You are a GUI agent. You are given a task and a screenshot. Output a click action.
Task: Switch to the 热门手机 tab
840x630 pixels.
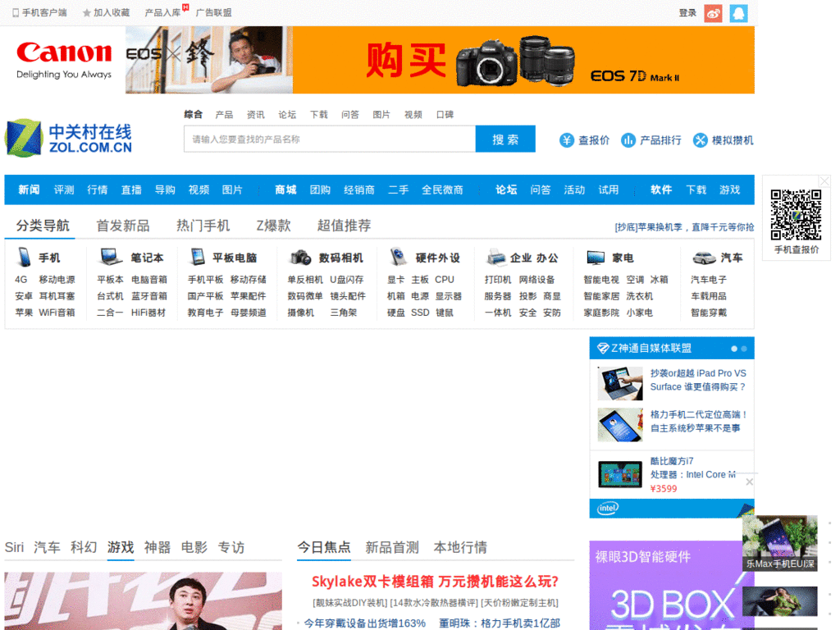tap(204, 225)
